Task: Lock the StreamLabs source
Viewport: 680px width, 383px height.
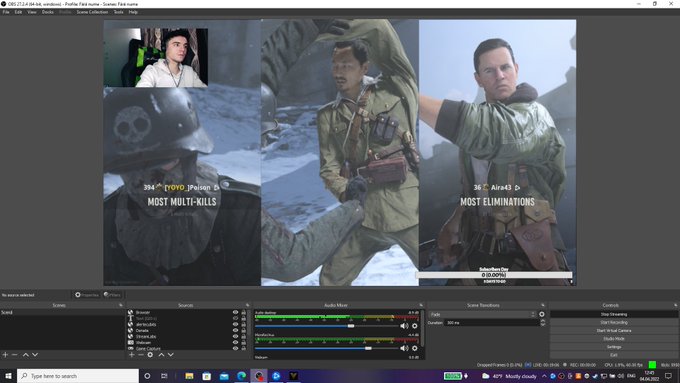Action: click(243, 337)
